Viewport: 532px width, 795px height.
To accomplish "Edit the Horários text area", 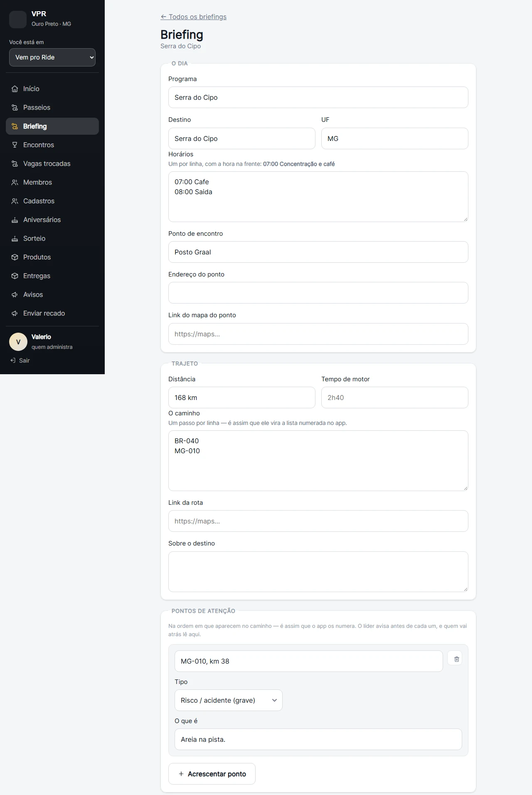I will [318, 197].
